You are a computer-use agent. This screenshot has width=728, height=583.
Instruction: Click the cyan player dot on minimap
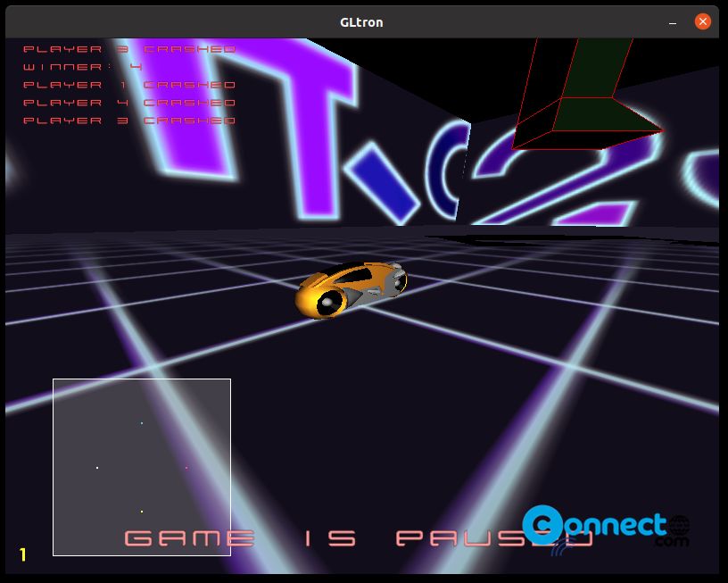pos(142,423)
